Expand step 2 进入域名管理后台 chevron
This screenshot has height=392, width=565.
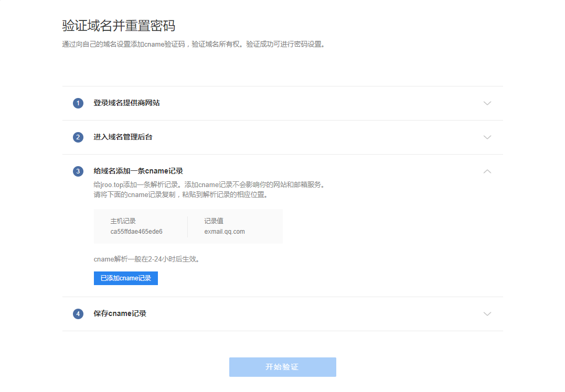(x=487, y=137)
